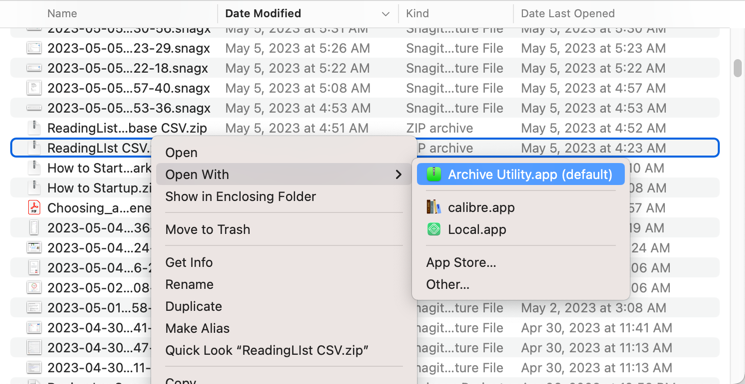This screenshot has height=384, width=745.
Task: Toggle the Date Modified sort order chevron
Action: [x=386, y=14]
